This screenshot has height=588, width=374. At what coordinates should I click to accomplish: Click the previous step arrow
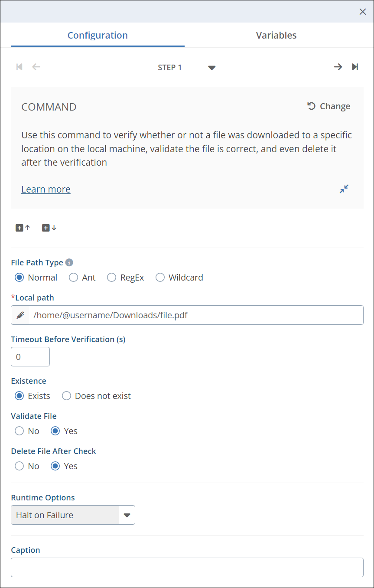(x=36, y=67)
